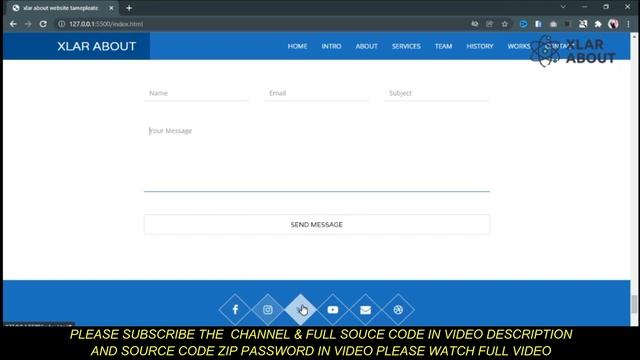
Task: Click into Your Message textarea
Action: pos(317,156)
